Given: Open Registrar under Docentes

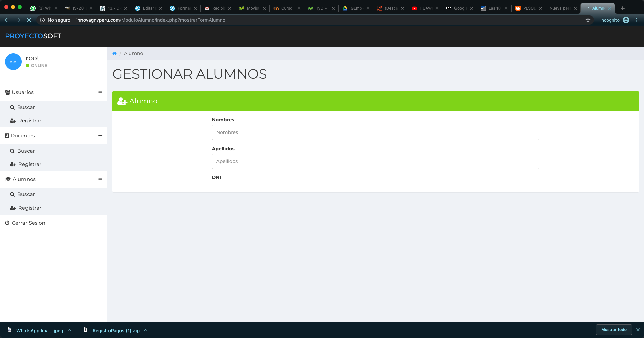Looking at the screenshot, I should [x=30, y=164].
